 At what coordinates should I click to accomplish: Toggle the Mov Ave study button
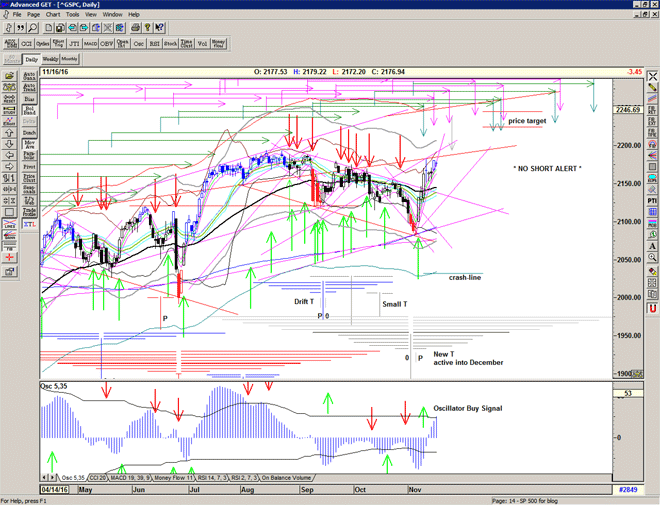point(29,146)
